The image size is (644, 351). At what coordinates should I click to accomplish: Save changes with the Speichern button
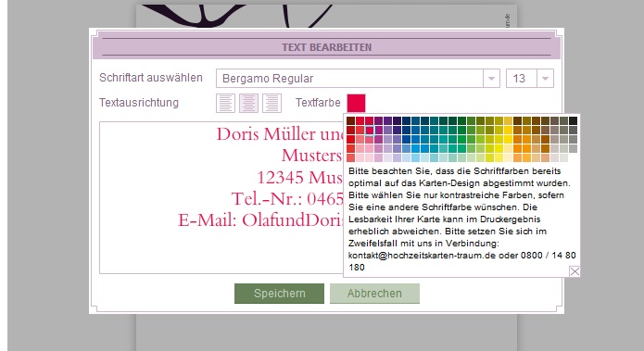click(x=279, y=294)
